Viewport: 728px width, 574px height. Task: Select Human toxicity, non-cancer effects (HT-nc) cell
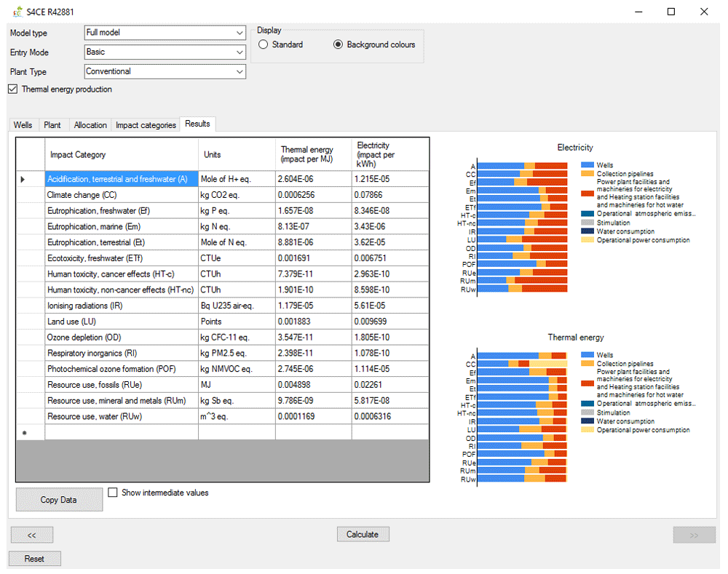121,290
